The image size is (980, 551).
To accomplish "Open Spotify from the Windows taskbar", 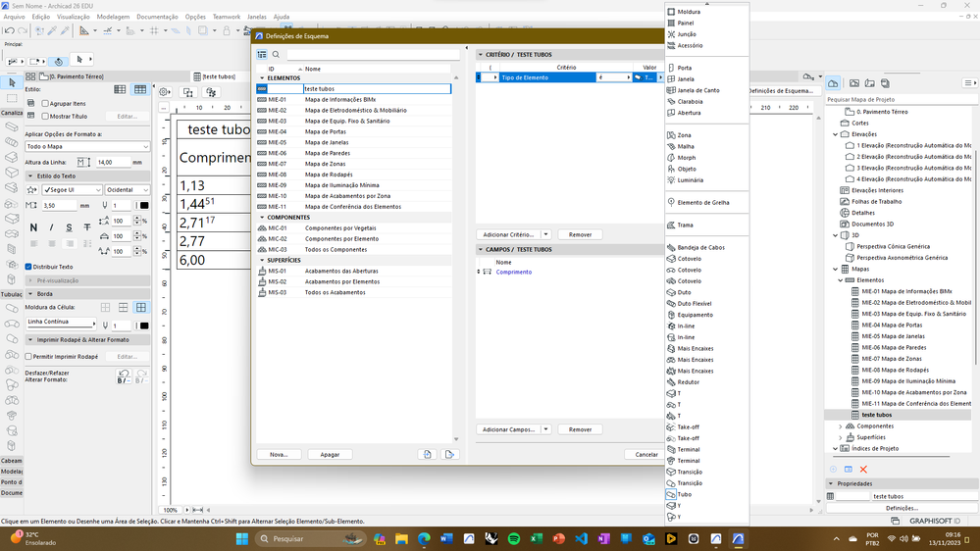I will (x=514, y=538).
